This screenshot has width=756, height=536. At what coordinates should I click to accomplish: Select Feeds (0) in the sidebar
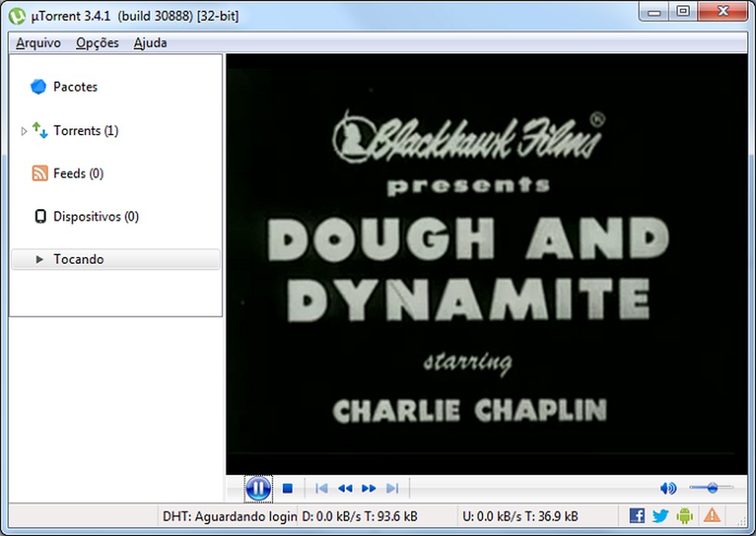[78, 173]
